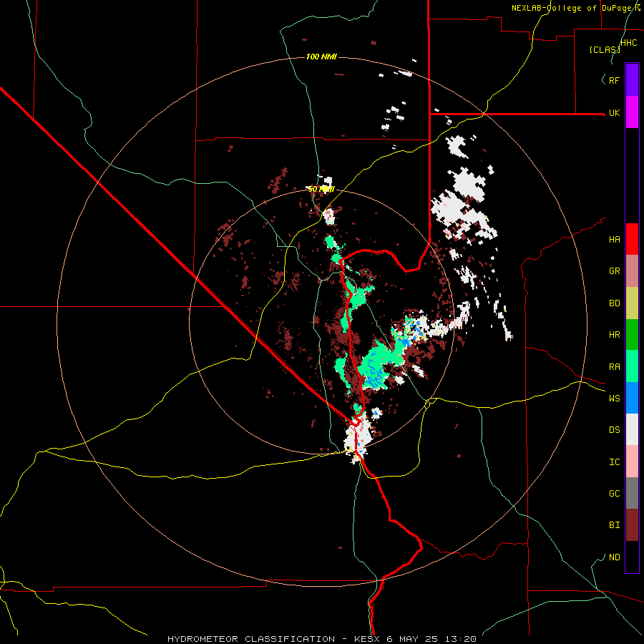Click the red HA color swatch

632,239
